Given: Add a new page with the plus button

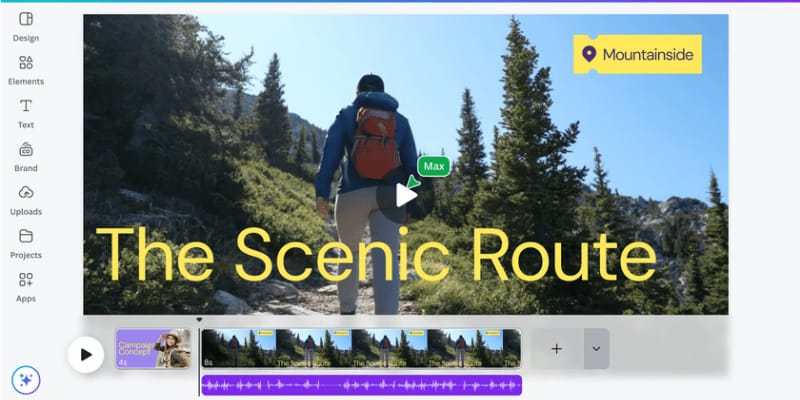Looking at the screenshot, I should [x=557, y=349].
